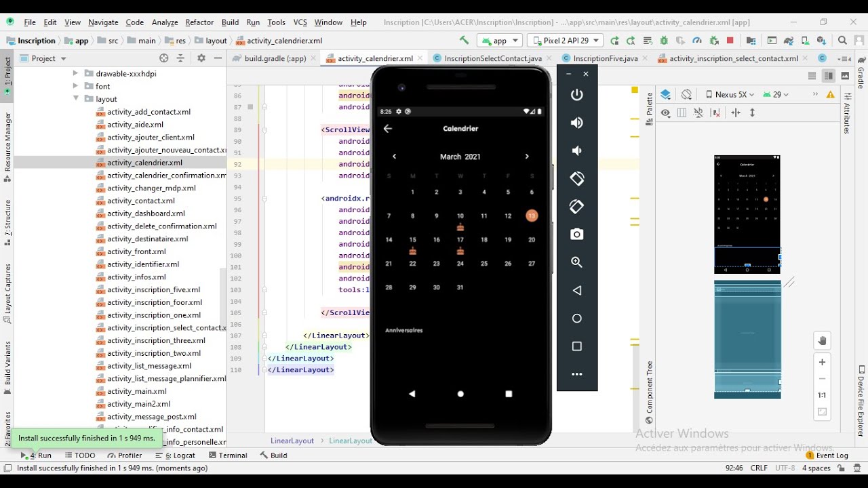868x488 pixels.
Task: Click emulator sidebar overview square
Action: 577,346
